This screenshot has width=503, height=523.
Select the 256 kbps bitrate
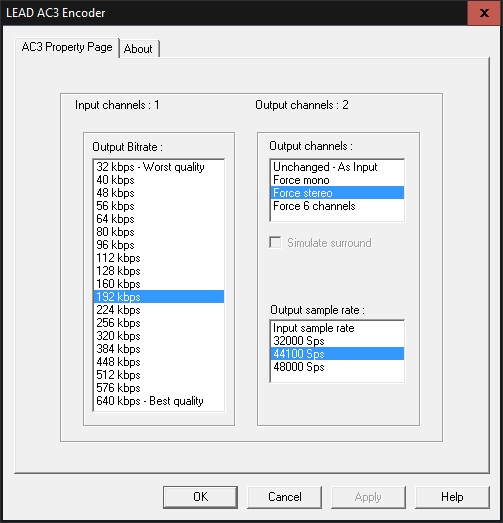tap(159, 323)
